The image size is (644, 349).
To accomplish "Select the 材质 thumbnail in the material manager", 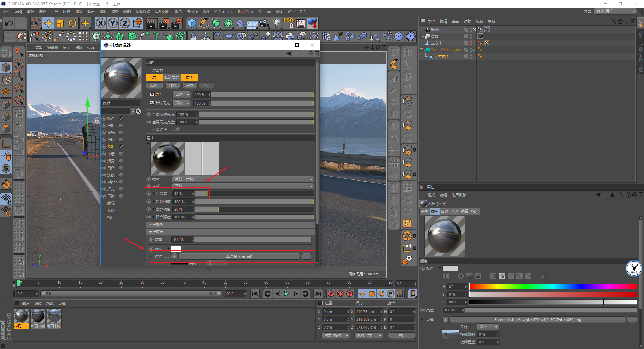I will 21,318.
